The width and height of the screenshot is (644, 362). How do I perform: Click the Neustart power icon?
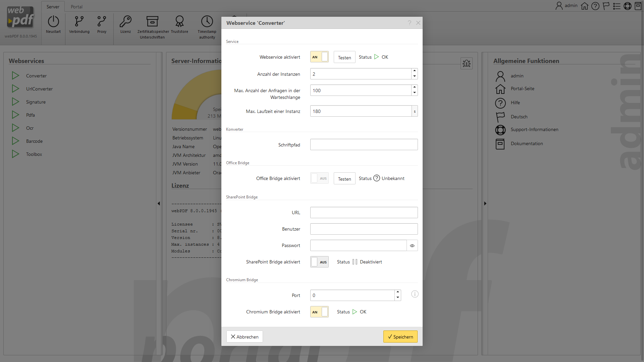click(53, 22)
